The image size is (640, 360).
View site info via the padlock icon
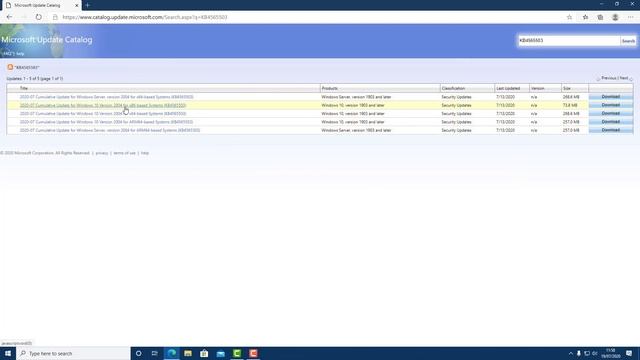click(x=55, y=17)
